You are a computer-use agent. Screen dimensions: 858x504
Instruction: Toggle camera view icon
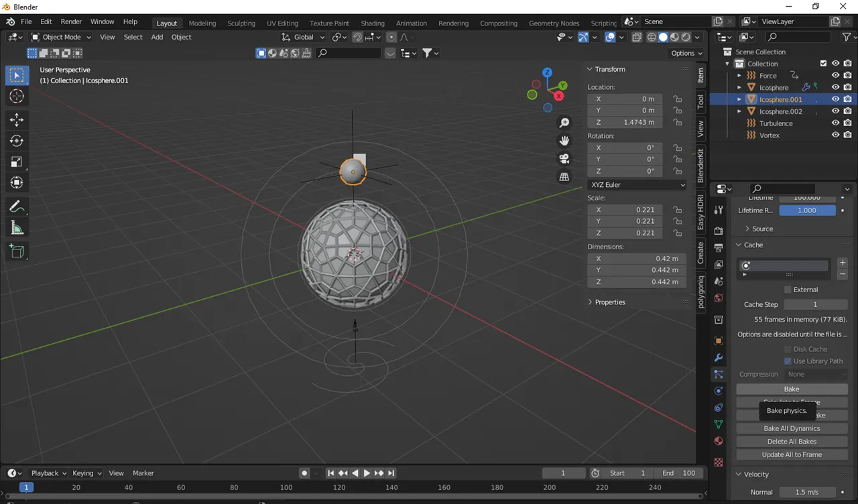[564, 159]
